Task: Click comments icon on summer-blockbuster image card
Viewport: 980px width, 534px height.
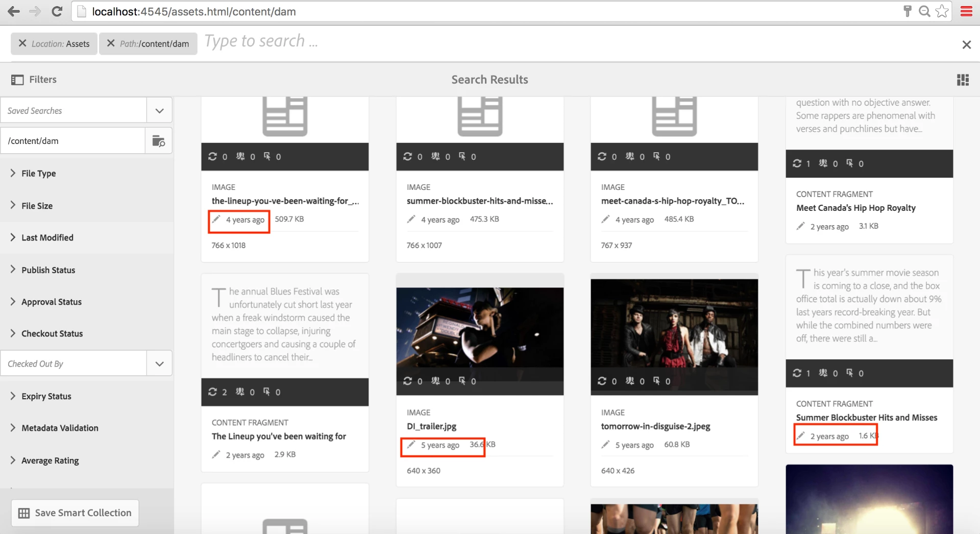Action: 435,157
